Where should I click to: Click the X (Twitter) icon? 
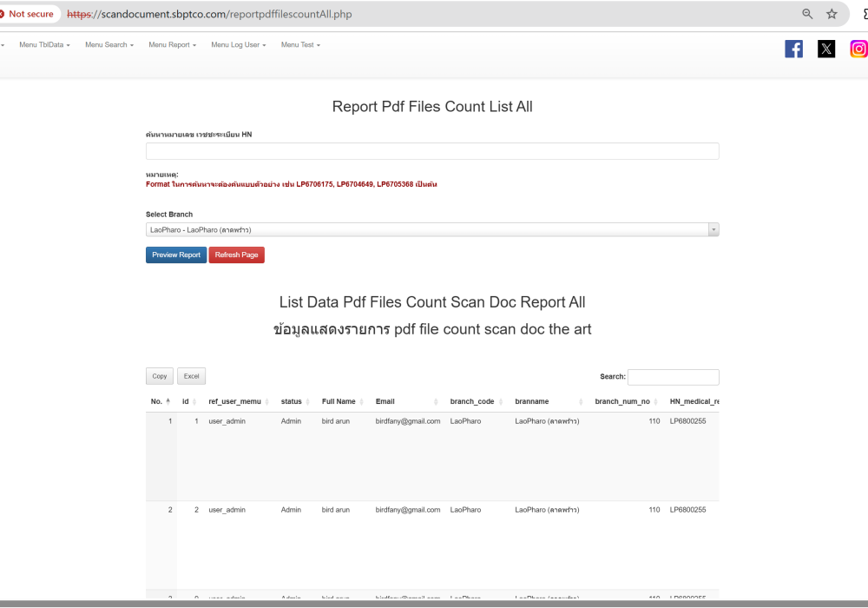(x=826, y=50)
